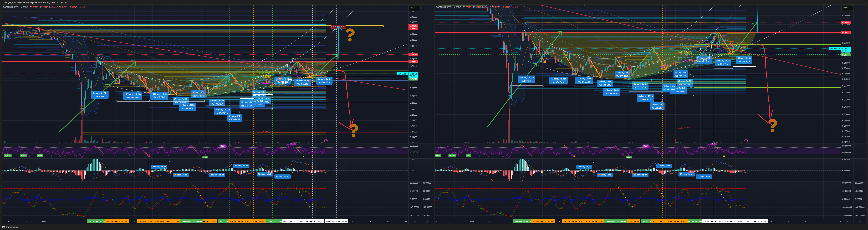Image resolution: width=868 pixels, height=230 pixels.
Task: Click the 2.618 Fibonacci level label on left chart
Action: 263,132
